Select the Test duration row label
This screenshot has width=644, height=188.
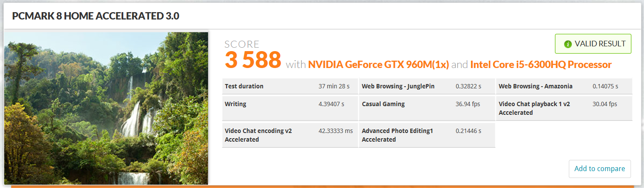click(x=244, y=86)
